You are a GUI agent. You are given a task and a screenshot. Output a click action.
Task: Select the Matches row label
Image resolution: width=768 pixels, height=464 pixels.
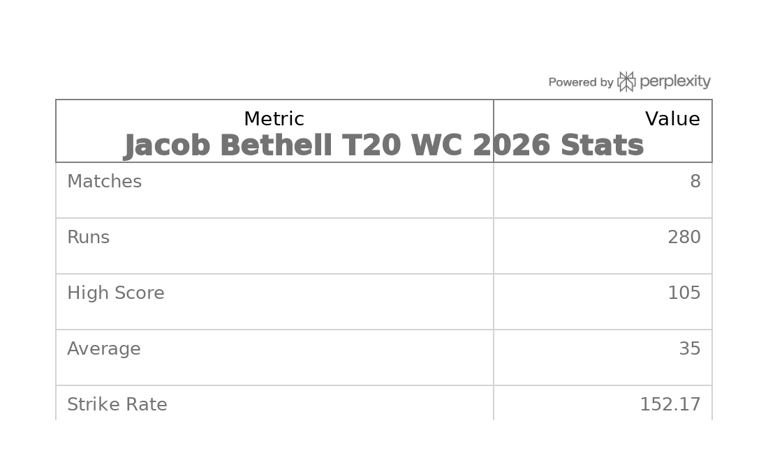click(x=104, y=182)
